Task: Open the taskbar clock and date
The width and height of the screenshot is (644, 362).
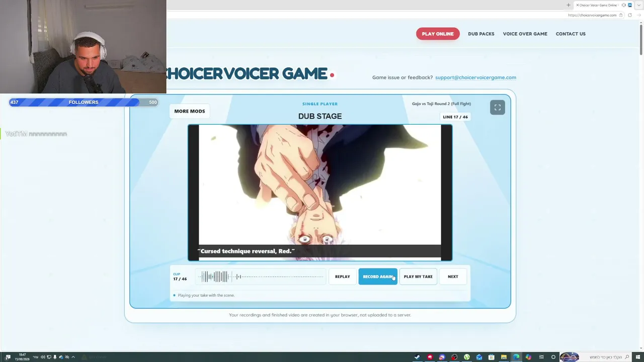Action: pos(22,357)
